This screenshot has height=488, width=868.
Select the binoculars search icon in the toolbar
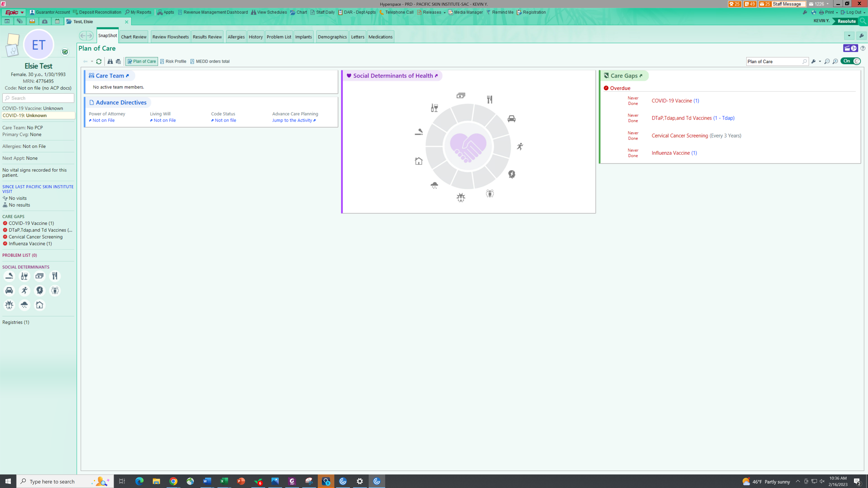click(110, 61)
